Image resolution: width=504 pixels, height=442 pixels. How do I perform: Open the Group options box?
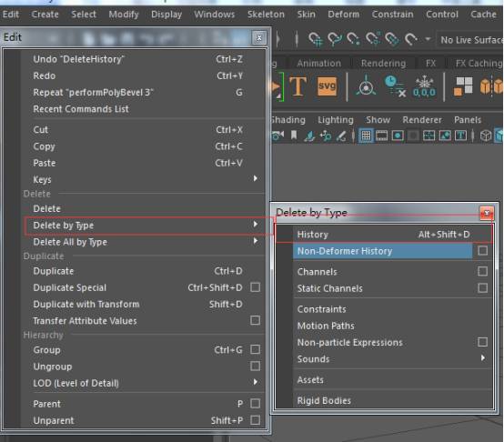pos(256,349)
